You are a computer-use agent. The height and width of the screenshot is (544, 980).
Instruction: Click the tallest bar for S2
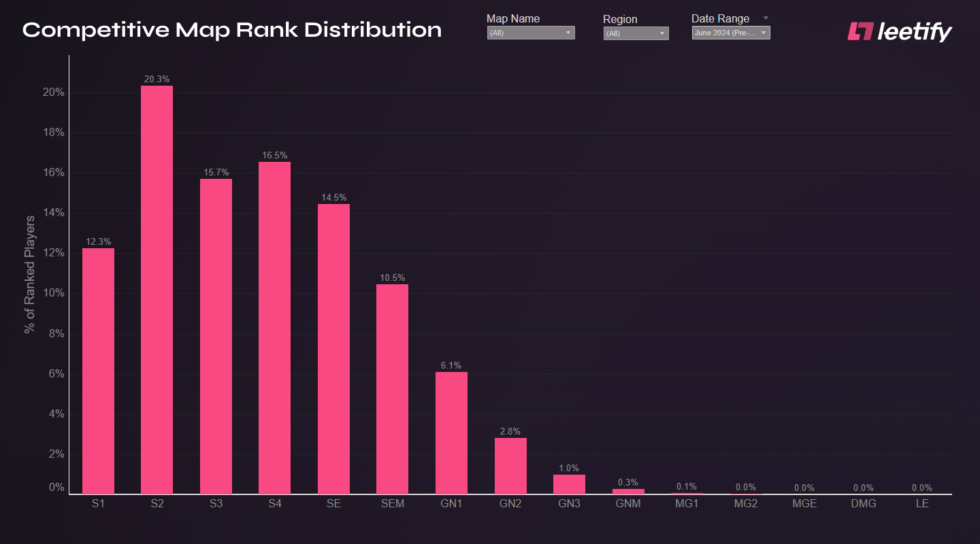(157, 290)
